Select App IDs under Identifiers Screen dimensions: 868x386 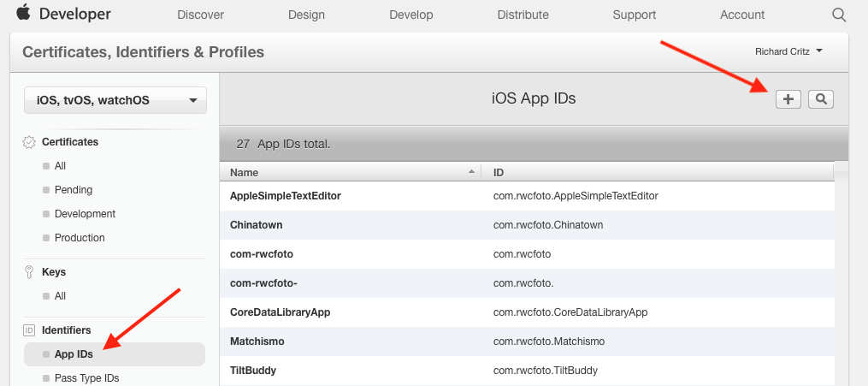pos(74,354)
